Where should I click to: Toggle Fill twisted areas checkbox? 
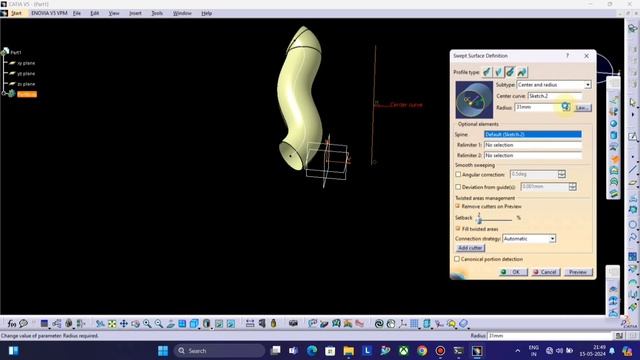click(x=458, y=229)
